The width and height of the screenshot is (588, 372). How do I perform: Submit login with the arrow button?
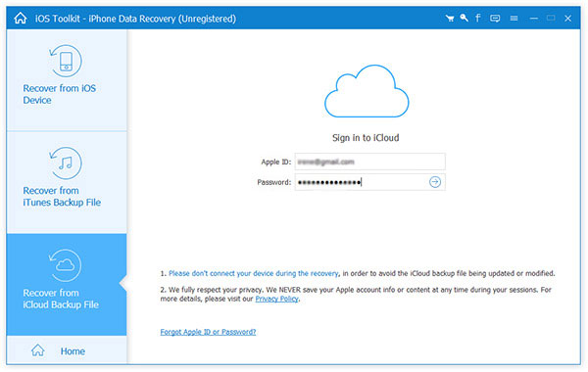tap(434, 182)
